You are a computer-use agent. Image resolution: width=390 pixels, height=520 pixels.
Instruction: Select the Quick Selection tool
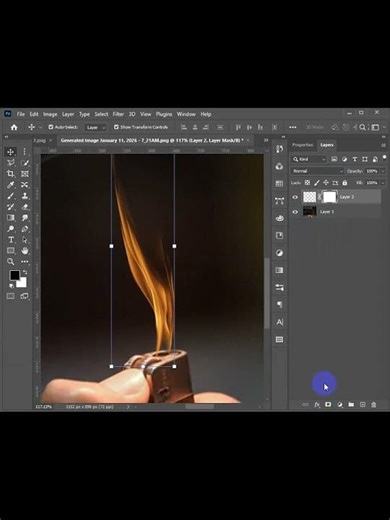pos(24,163)
